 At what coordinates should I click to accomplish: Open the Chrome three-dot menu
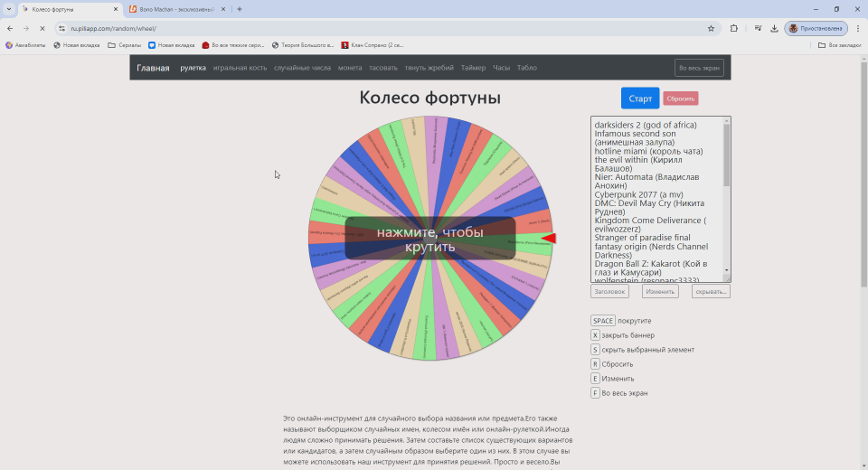[x=858, y=28]
